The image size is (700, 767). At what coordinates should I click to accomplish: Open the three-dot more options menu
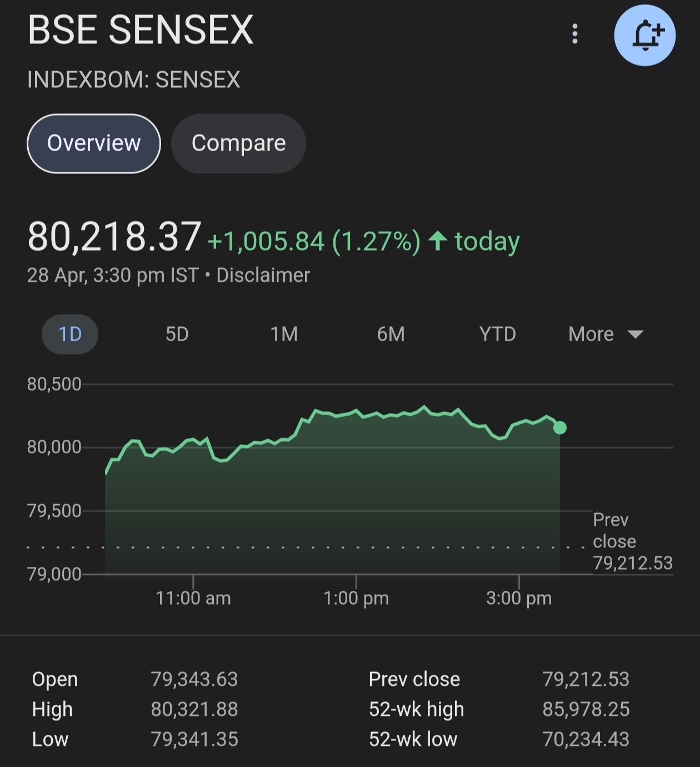click(575, 34)
